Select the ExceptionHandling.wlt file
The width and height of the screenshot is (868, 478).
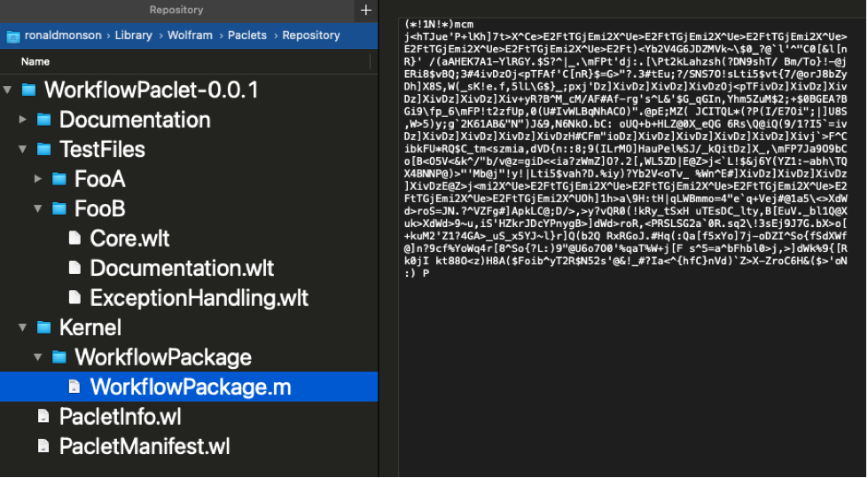[x=199, y=298]
